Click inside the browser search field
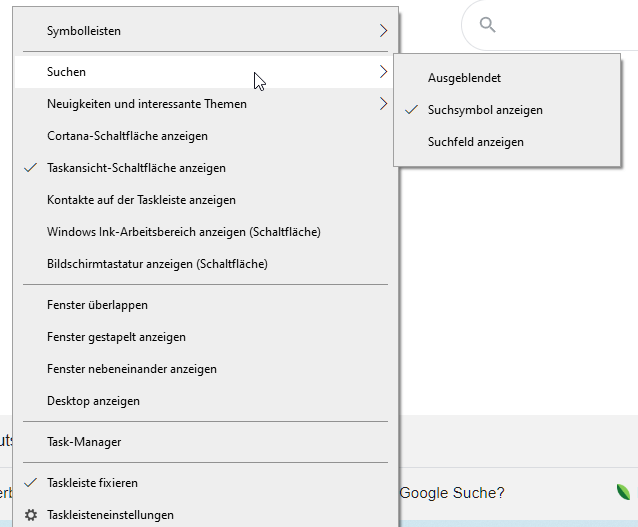The height and width of the screenshot is (527, 638). (550, 25)
